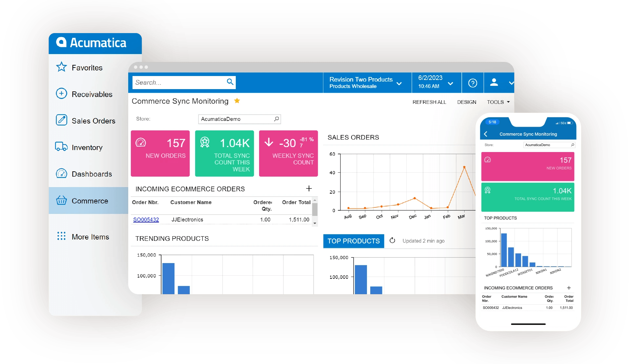This screenshot has width=630, height=364.
Task: Star the Commerce Sync Monitoring favorite
Action: [237, 101]
